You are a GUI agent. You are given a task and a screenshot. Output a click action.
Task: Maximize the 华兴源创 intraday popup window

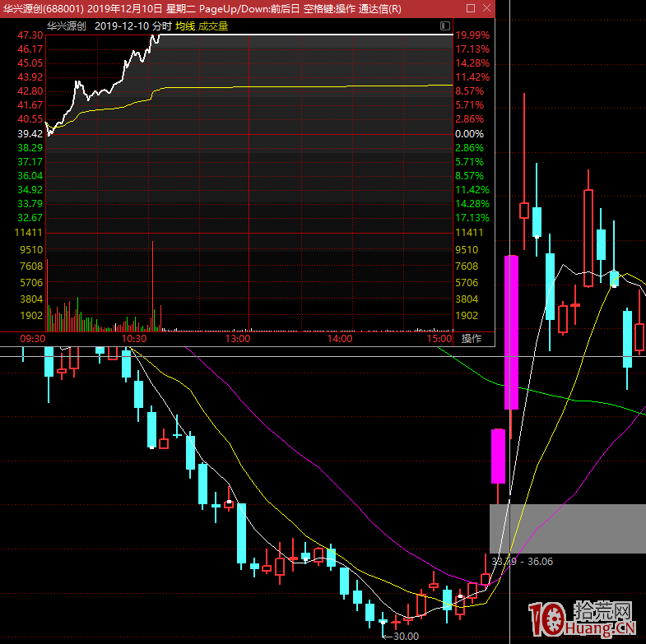click(x=471, y=8)
